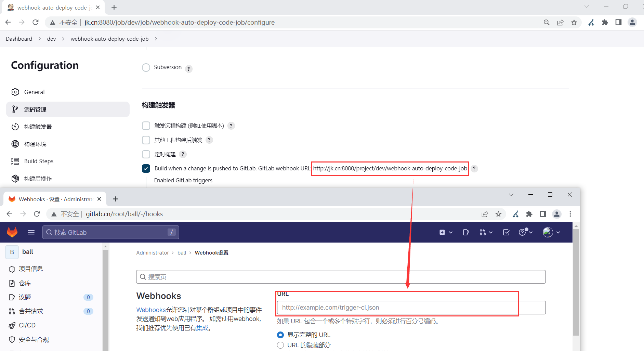Image resolution: width=644 pixels, height=351 pixels.
Task: Go to General configuration section
Action: coord(68,92)
